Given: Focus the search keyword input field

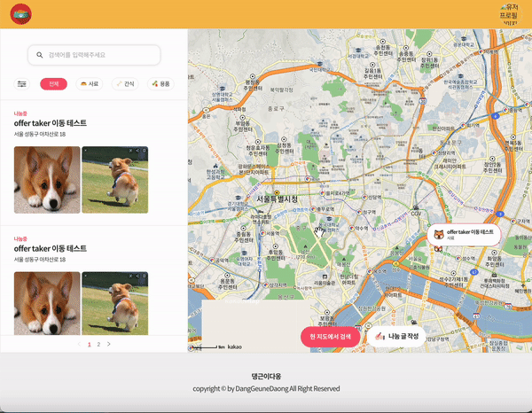Looking at the screenshot, I should [x=94, y=55].
